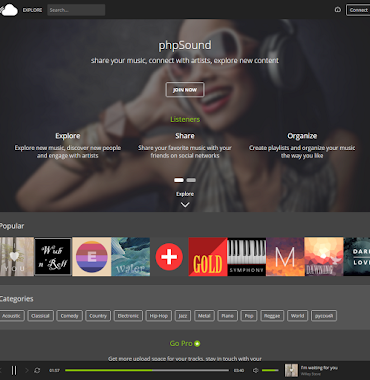Screen dimensions: 370x380
Task: Click the Explore text above the chevron
Action: [x=185, y=194]
